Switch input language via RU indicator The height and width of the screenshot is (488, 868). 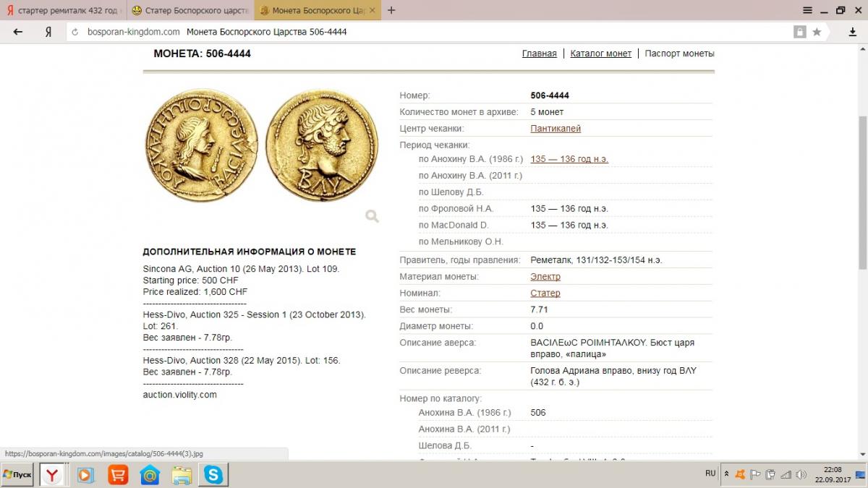[710, 474]
